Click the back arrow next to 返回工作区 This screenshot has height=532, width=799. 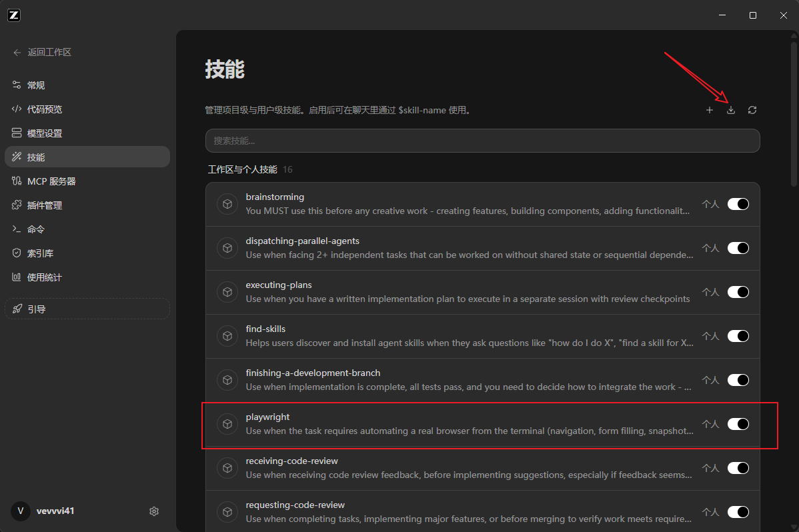point(17,53)
